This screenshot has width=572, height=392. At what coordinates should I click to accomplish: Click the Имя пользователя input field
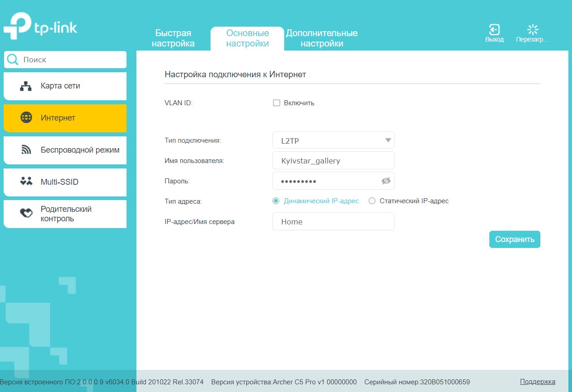pyautogui.click(x=333, y=161)
